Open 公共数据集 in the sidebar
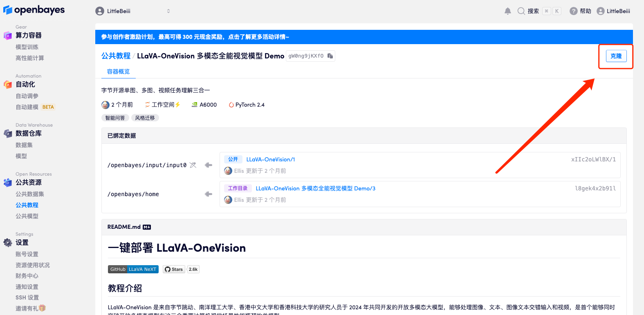Image resolution: width=644 pixels, height=315 pixels. tap(30, 194)
